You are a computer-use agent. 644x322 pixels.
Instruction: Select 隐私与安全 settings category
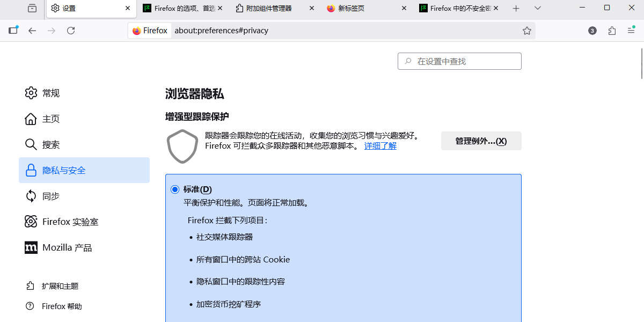click(84, 170)
